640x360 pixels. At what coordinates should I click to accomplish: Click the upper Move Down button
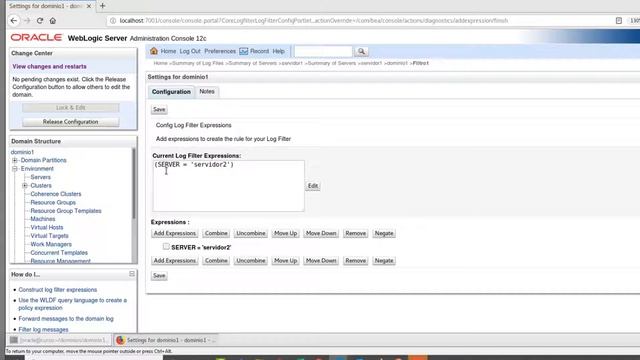(321, 233)
